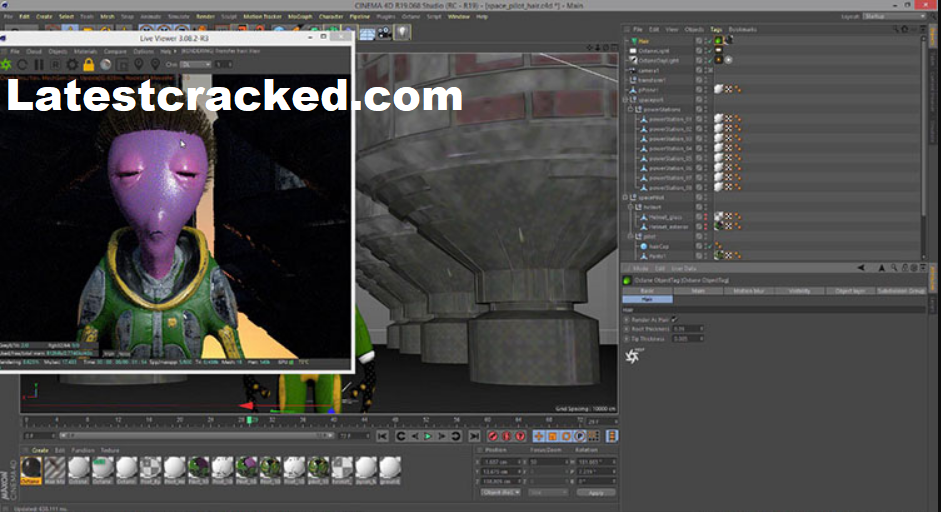
Task: Click the home icon in Object Manager
Action: [905, 29]
